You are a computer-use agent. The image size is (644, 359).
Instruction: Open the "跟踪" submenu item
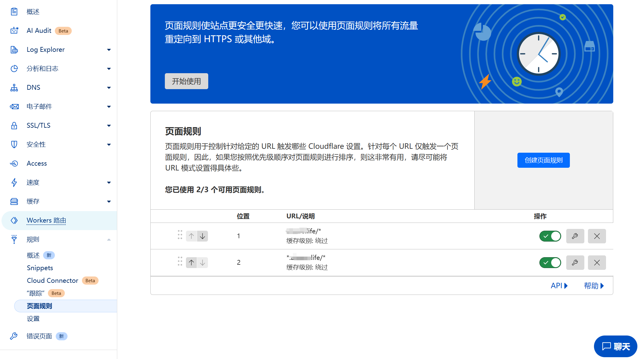pos(36,293)
